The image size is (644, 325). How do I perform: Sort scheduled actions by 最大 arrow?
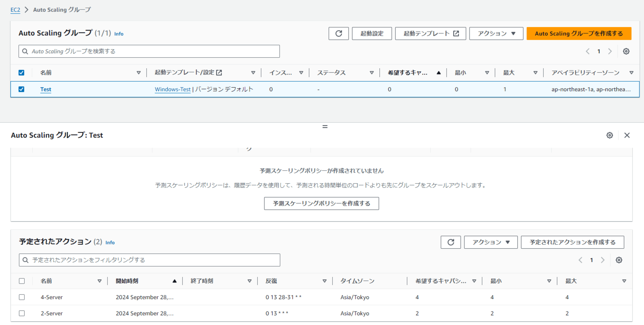point(624,281)
